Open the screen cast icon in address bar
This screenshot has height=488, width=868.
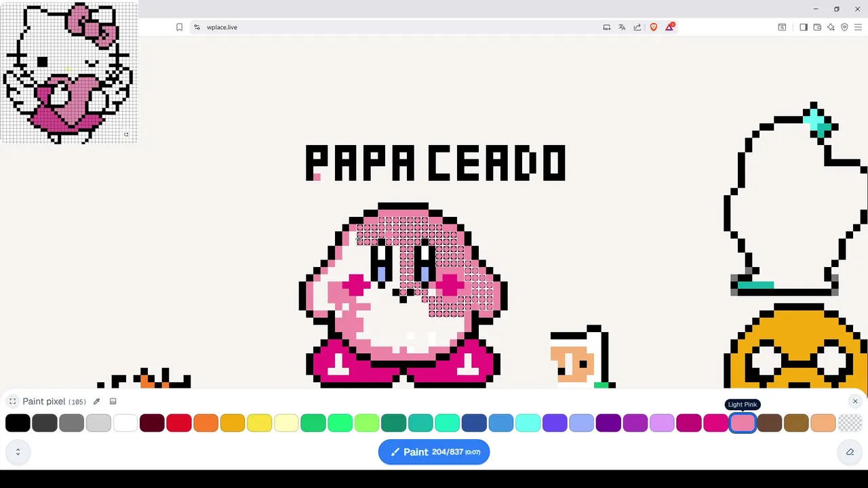click(607, 27)
